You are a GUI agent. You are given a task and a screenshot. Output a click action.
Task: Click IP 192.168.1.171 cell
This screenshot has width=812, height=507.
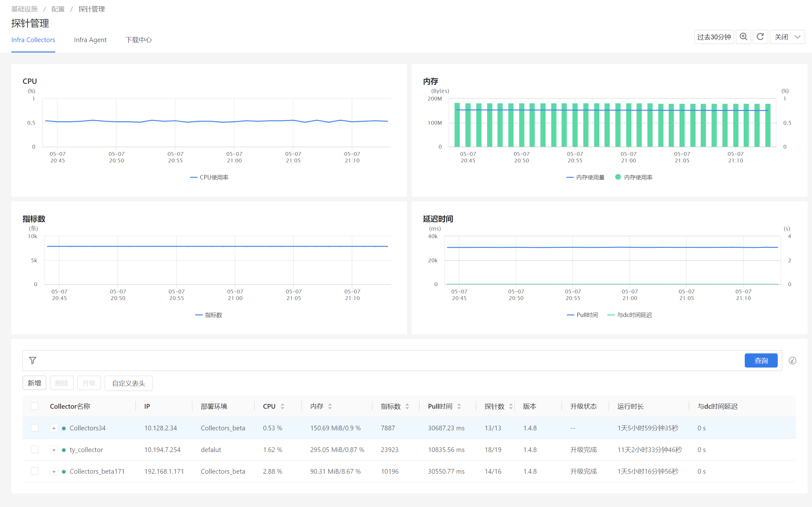164,472
